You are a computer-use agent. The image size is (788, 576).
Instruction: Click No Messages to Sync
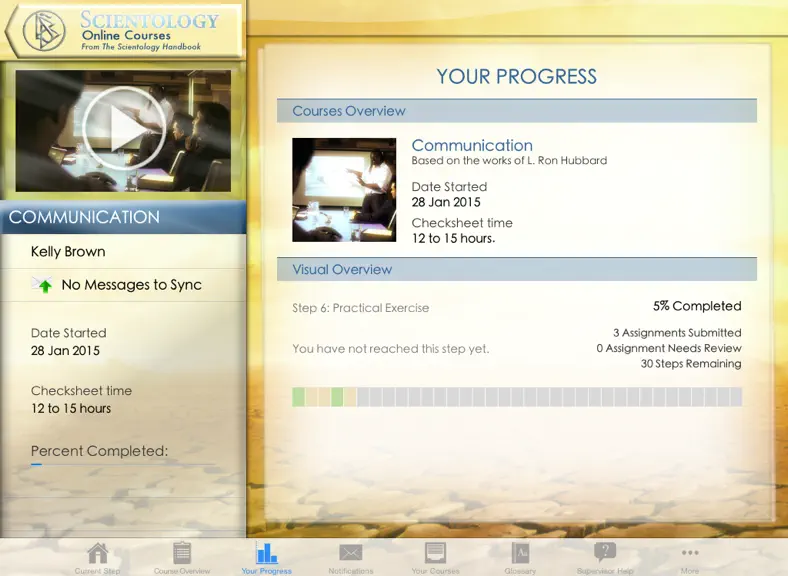[132, 285]
